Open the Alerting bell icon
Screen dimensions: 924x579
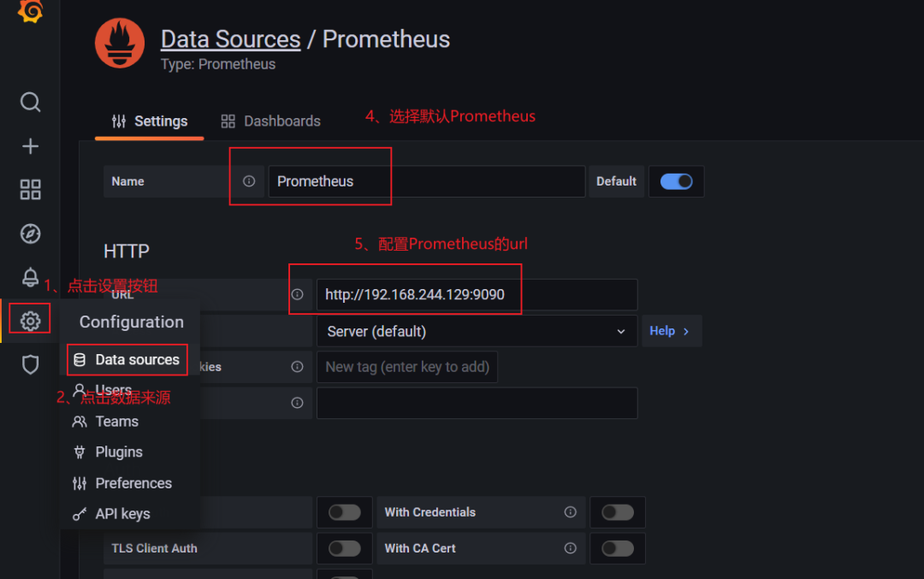30,277
